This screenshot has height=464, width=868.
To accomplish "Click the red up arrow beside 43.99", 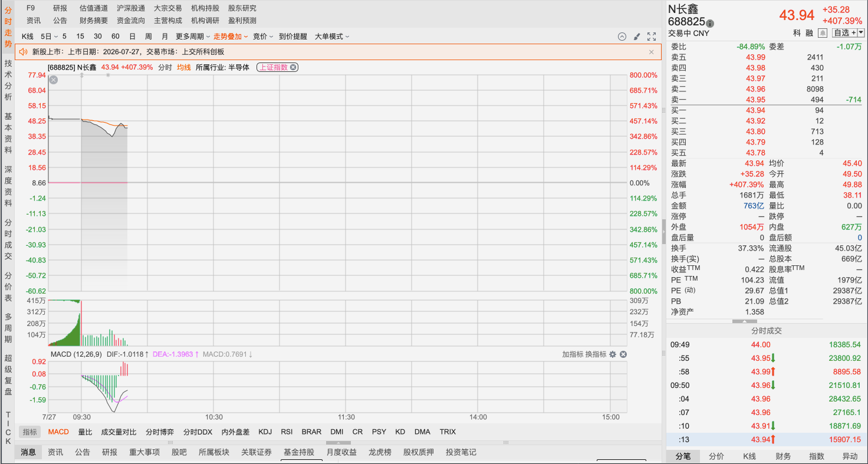I will click(x=772, y=371).
